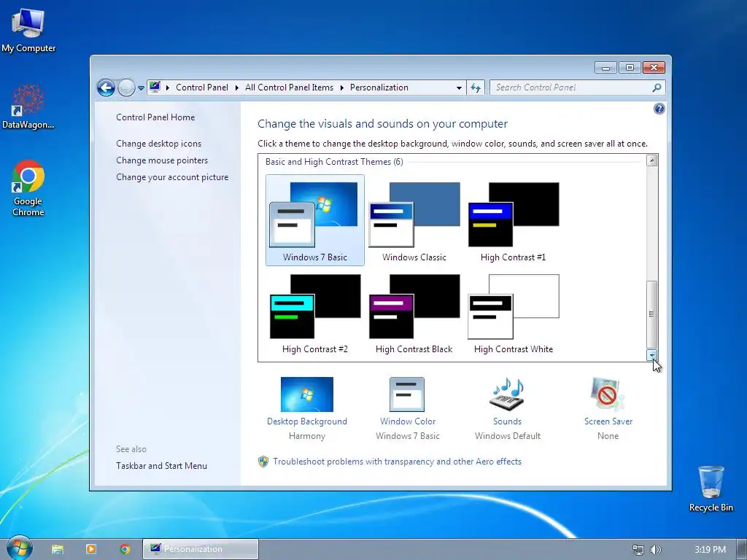
Task: Open the network icon in system tray
Action: 638,550
